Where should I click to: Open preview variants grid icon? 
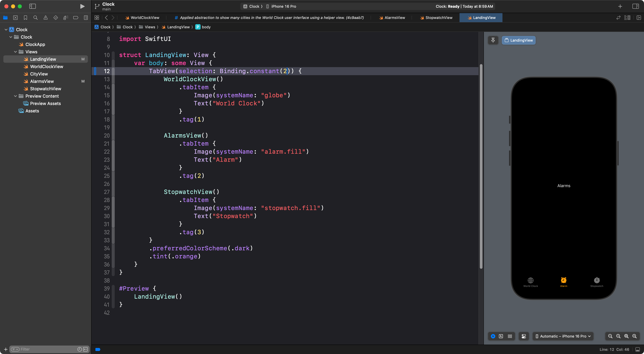click(510, 336)
